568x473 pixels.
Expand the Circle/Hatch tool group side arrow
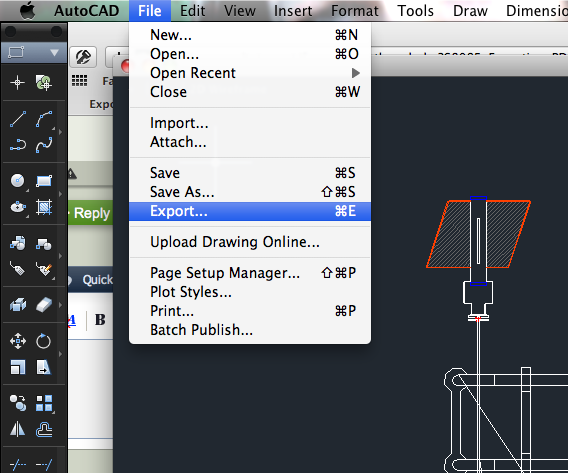(x=60, y=194)
